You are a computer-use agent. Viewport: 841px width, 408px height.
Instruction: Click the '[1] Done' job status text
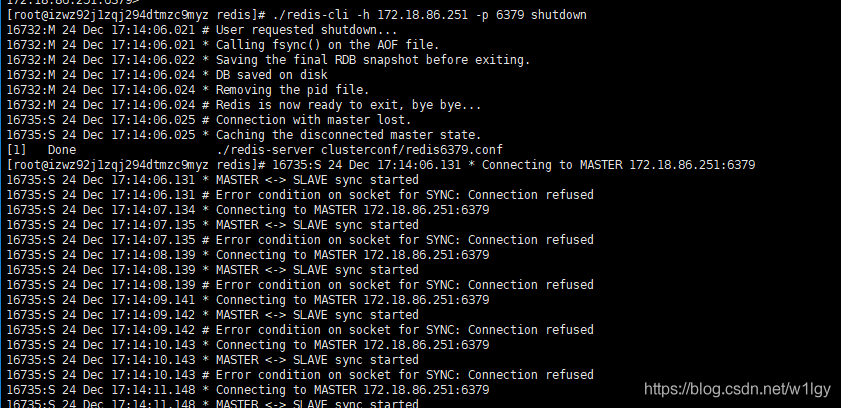coord(41,150)
